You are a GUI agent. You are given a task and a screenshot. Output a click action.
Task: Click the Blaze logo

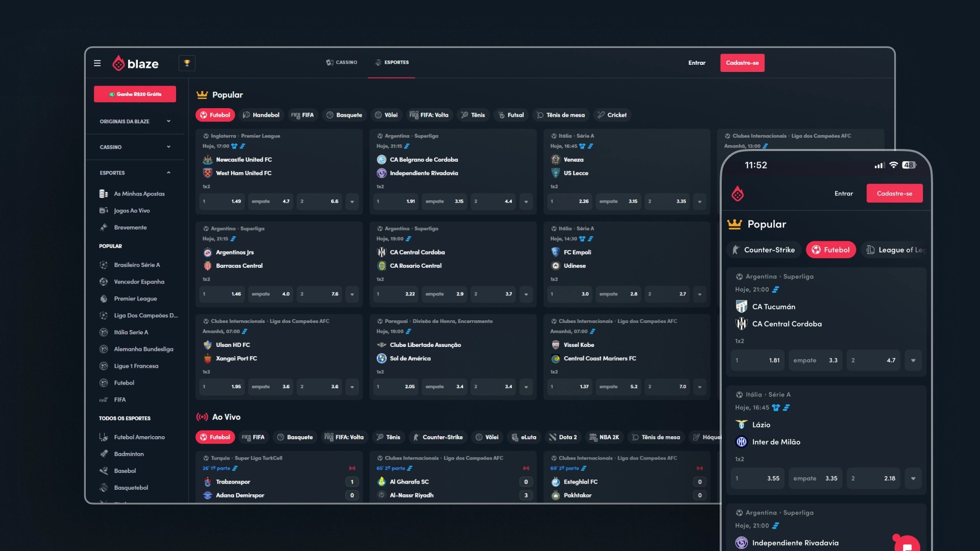(135, 63)
